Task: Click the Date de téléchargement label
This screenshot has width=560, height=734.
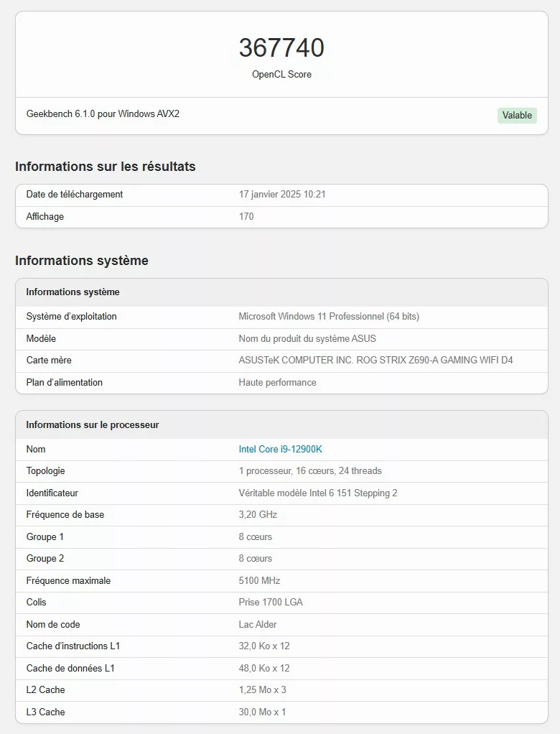Action: coord(75,194)
